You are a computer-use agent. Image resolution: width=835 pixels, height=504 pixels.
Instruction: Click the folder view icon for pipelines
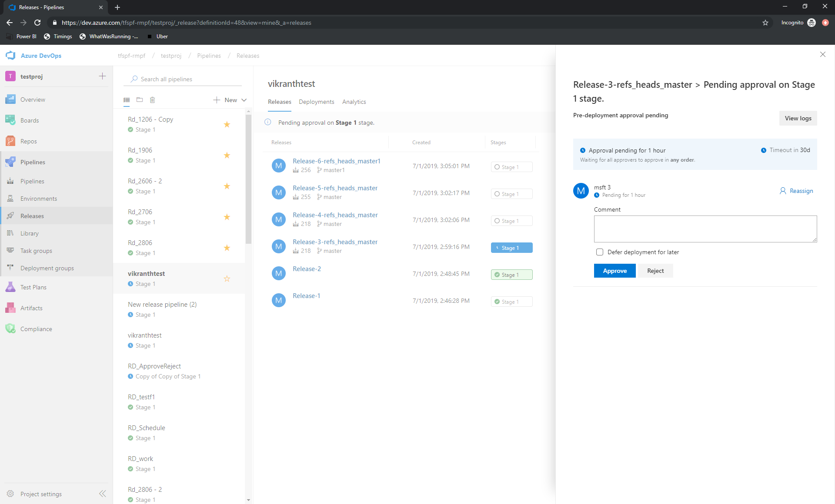pos(140,99)
